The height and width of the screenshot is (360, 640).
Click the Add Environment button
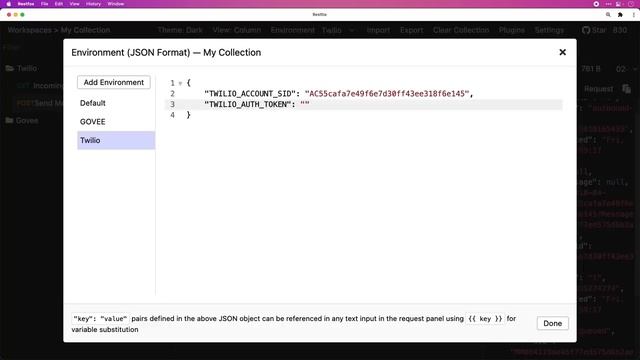click(113, 82)
